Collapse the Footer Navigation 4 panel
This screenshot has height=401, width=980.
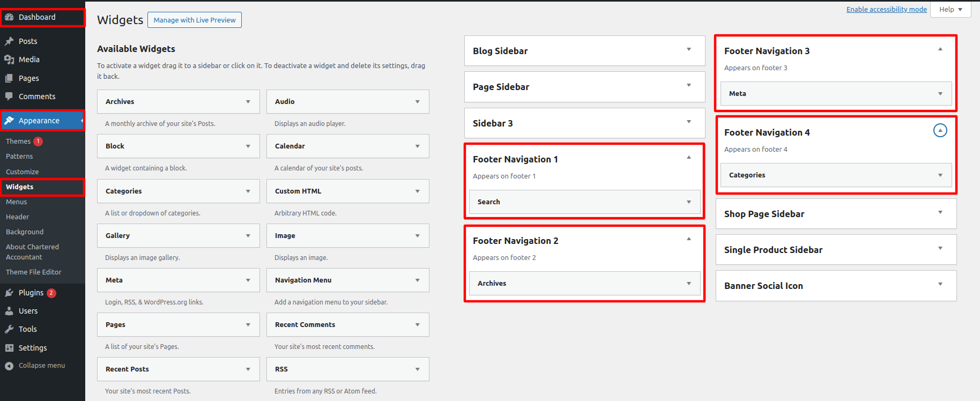(x=940, y=130)
